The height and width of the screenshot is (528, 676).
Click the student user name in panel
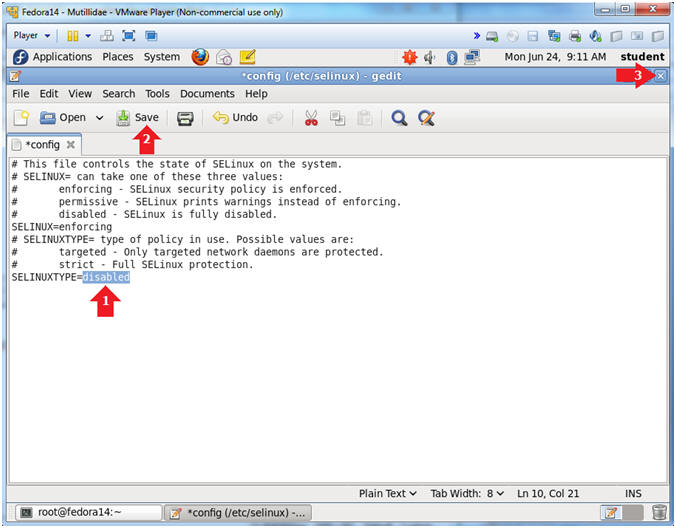click(x=642, y=57)
